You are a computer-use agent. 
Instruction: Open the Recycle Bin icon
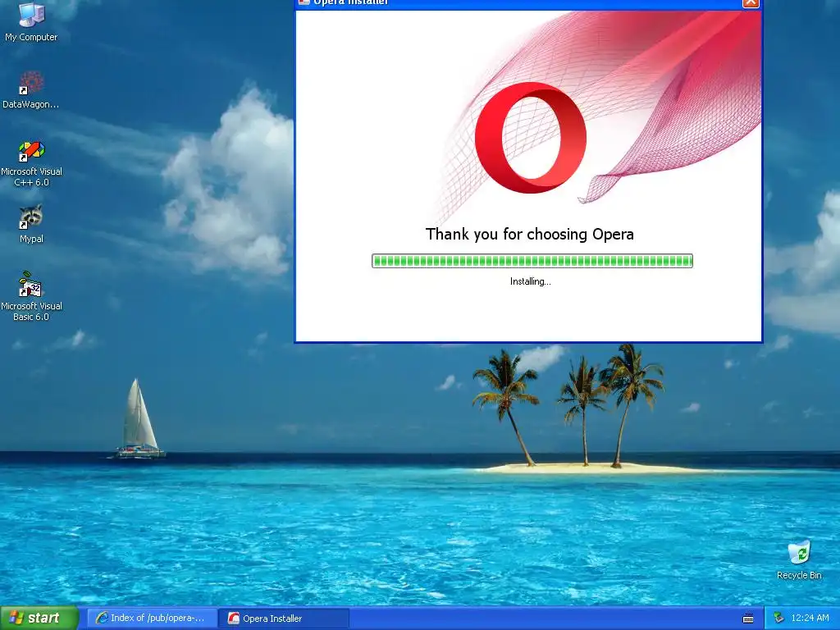pos(799,559)
